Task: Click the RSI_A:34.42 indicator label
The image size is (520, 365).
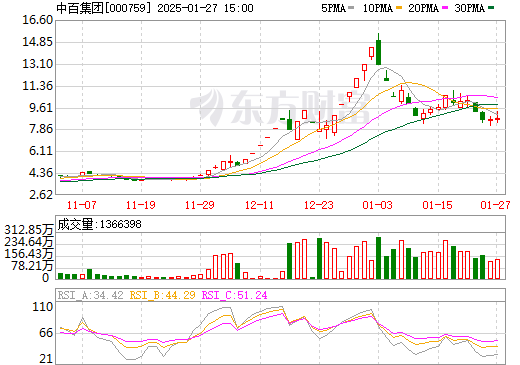Action: [90, 295]
